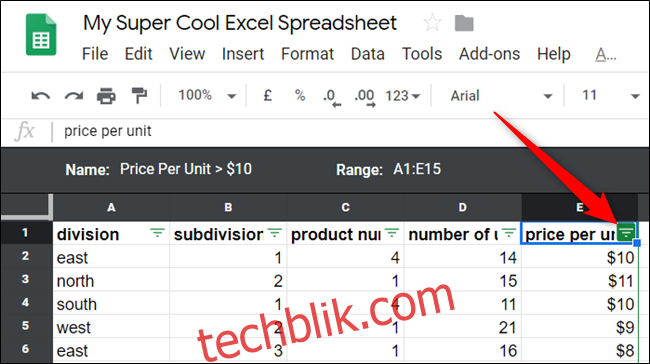Image resolution: width=650 pixels, height=364 pixels.
Task: Open the Data menu
Action: pos(368,54)
